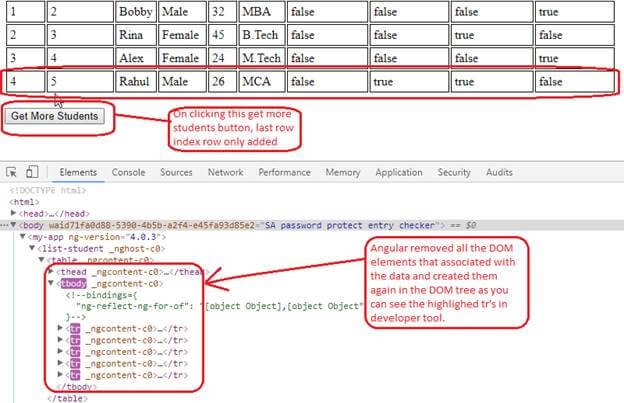Click the MBA course cell
The image size is (624, 403).
(261, 12)
